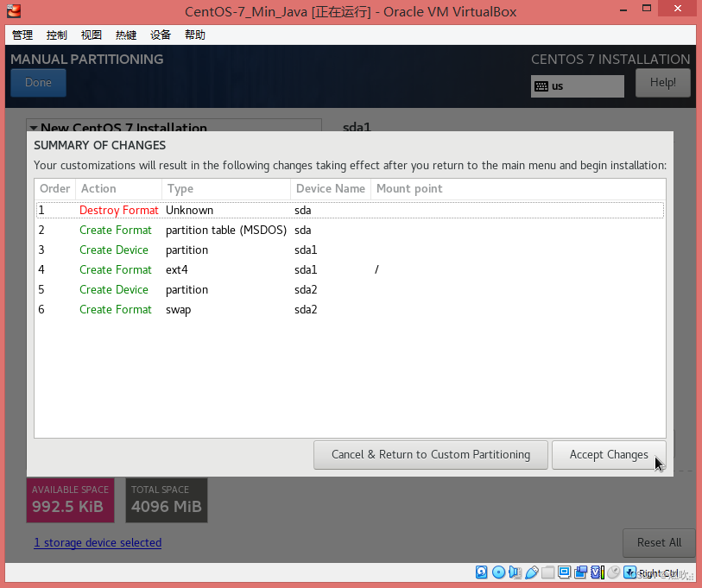This screenshot has height=588, width=702.
Task: Open the 设备 menu
Action: pyautogui.click(x=161, y=35)
